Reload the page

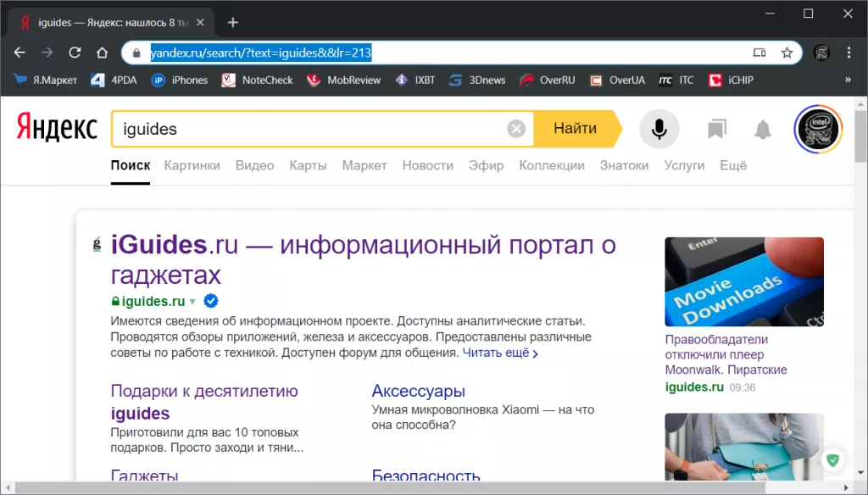click(75, 53)
